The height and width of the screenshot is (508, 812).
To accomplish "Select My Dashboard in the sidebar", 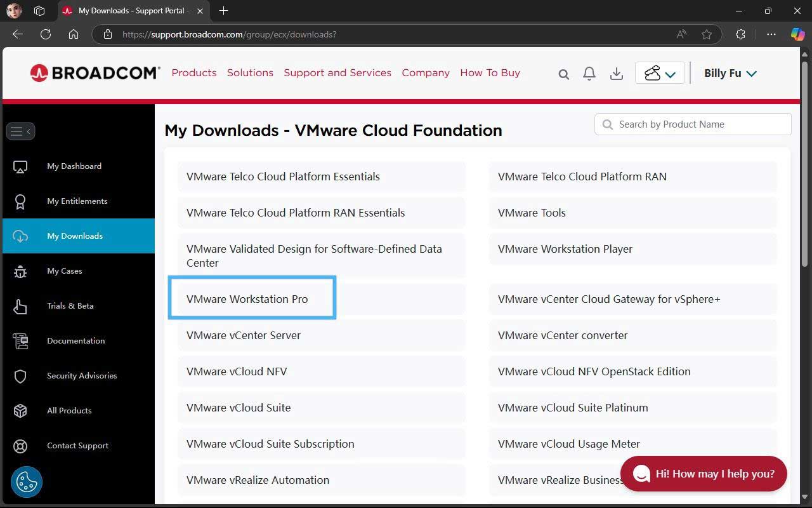I will tap(74, 166).
